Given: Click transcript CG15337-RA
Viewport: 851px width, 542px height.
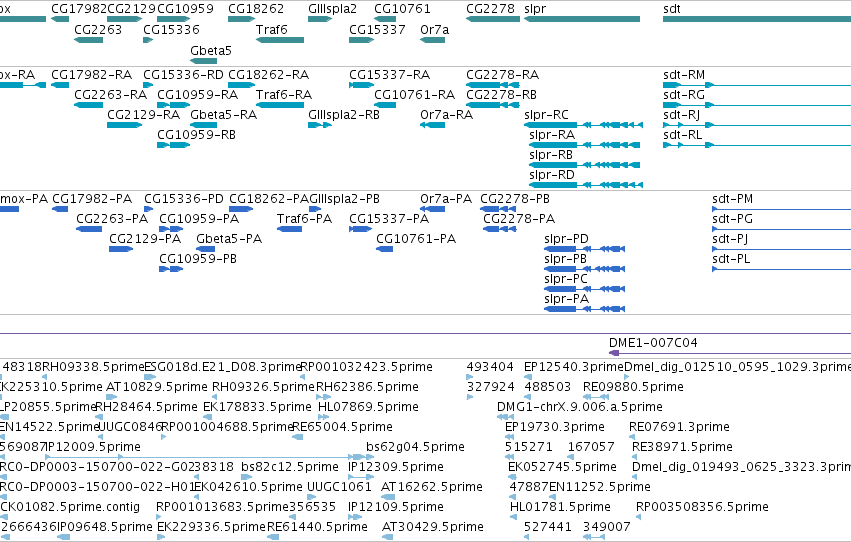Looking at the screenshot, I should pos(389,74).
